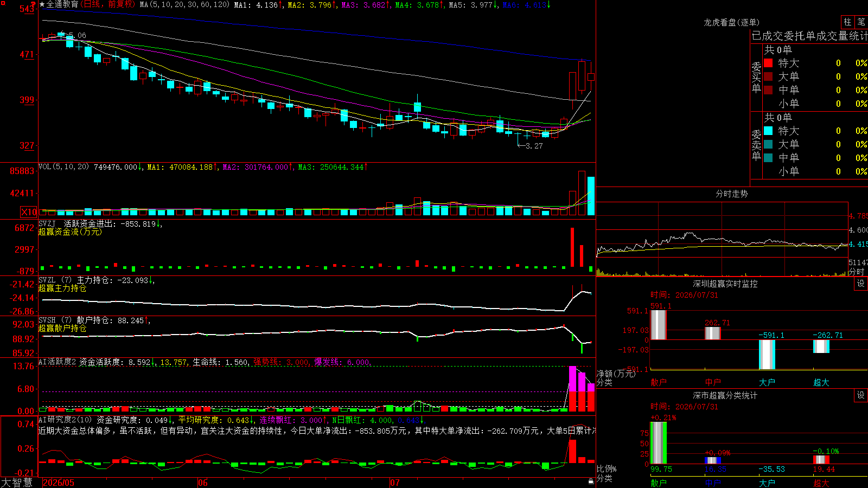Click the 净额(万元) axis label

[616, 374]
